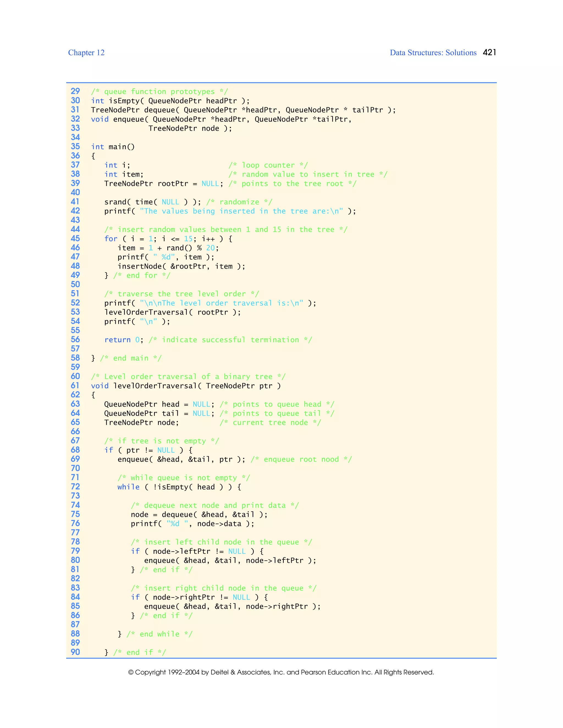Click the 'node->data' printf line
Image resolution: width=563 pixels, height=728 pixels.
click(192, 524)
